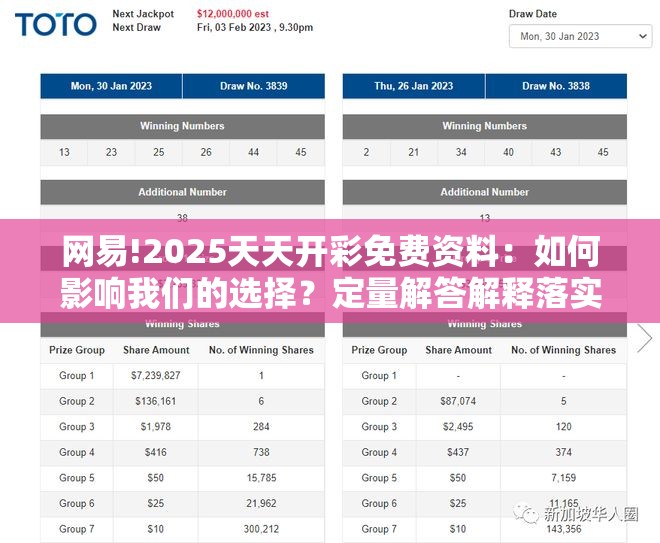Click the '$12,000,000 est' jackpot amount
The image size is (660, 543).
tap(233, 14)
